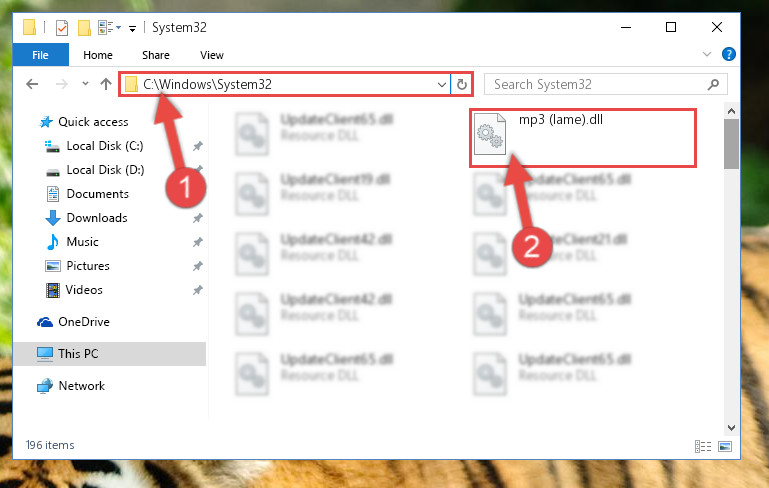Click the New Folder toolbar icon
This screenshot has height=488, width=769.
(x=84, y=27)
